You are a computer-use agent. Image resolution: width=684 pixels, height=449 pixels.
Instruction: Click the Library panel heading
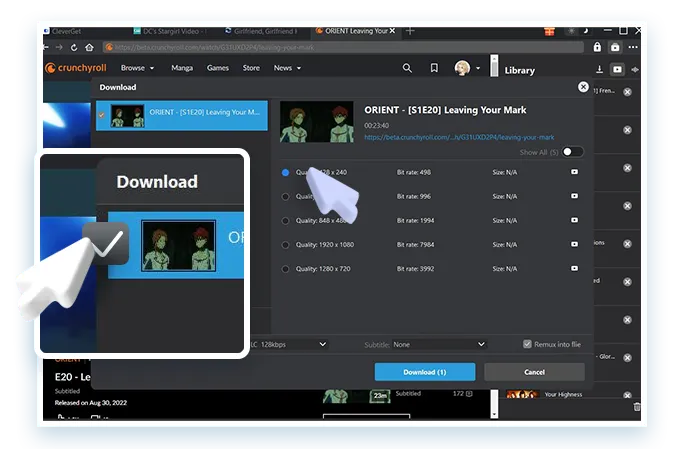520,70
